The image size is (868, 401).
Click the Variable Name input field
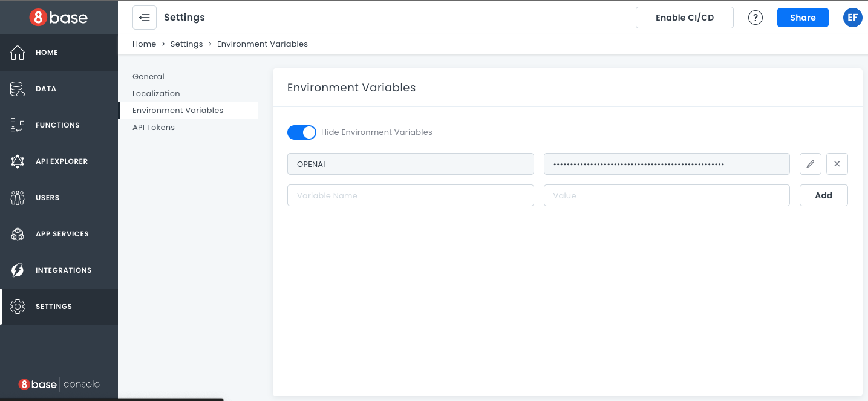click(x=410, y=195)
